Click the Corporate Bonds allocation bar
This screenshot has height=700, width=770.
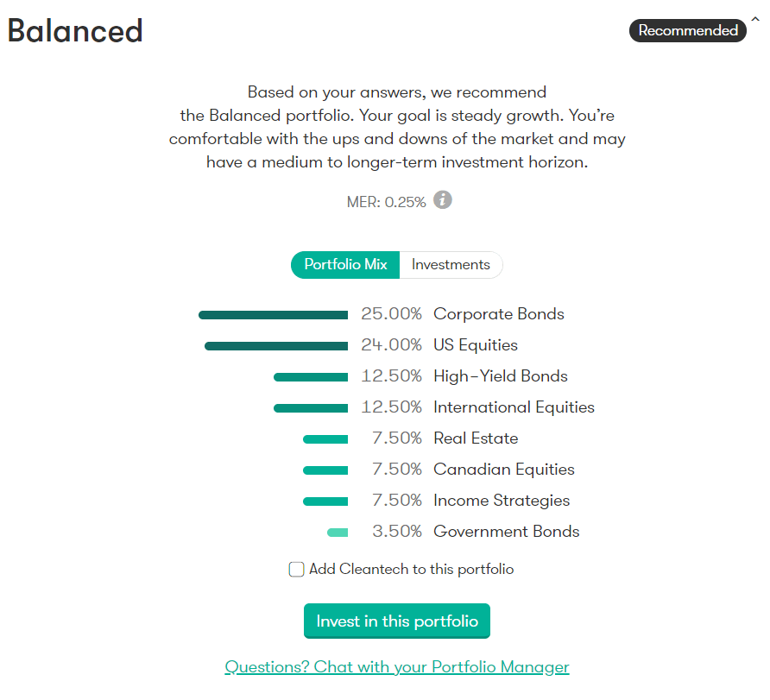coord(273,314)
